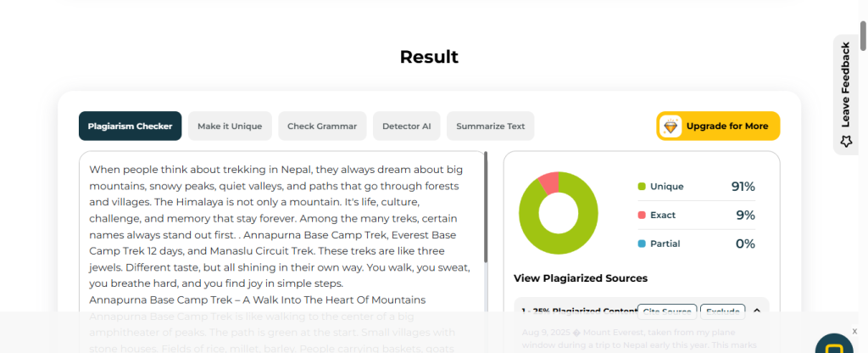Screen dimensions: 868x353
Task: Open the Check Grammar tab
Action: 322,126
